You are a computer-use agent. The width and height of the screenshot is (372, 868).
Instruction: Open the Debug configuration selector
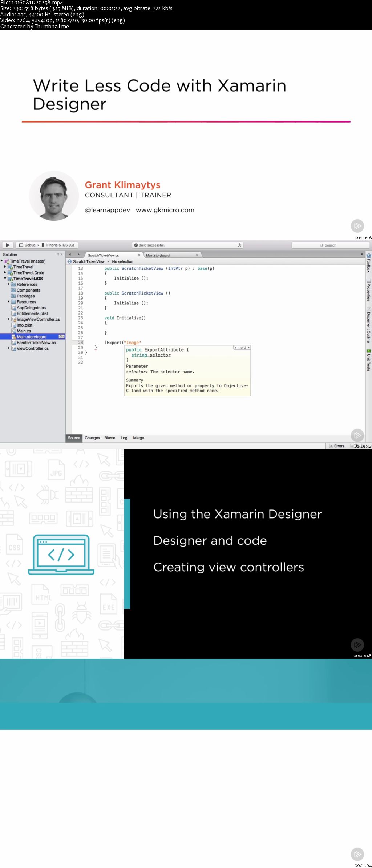27,245
